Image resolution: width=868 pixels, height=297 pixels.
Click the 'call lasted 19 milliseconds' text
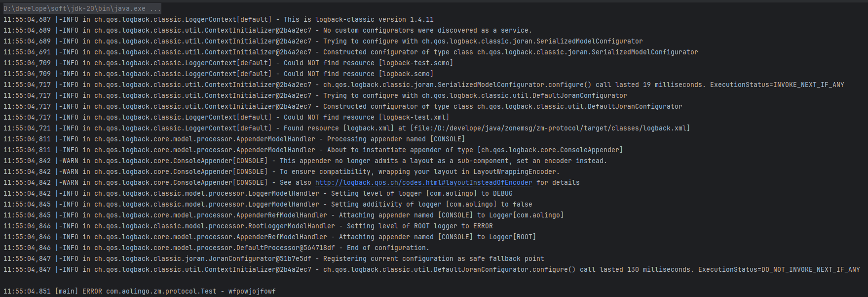point(648,85)
